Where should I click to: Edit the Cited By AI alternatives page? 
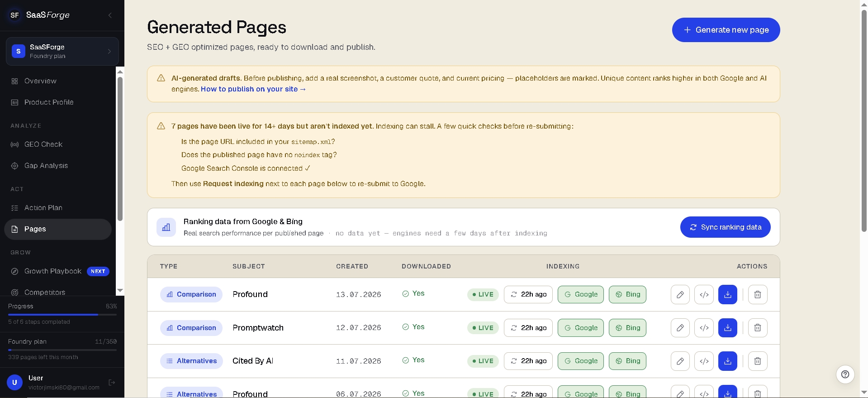680,361
